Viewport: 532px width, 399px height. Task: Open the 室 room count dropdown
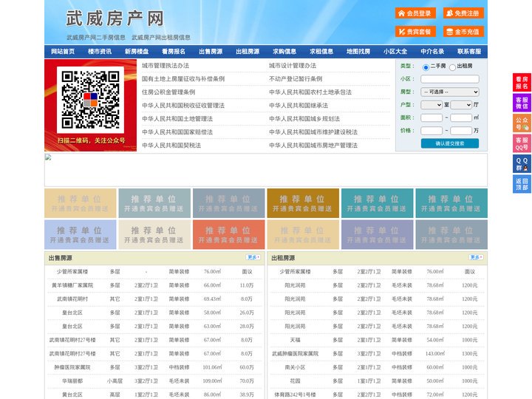[432, 105]
